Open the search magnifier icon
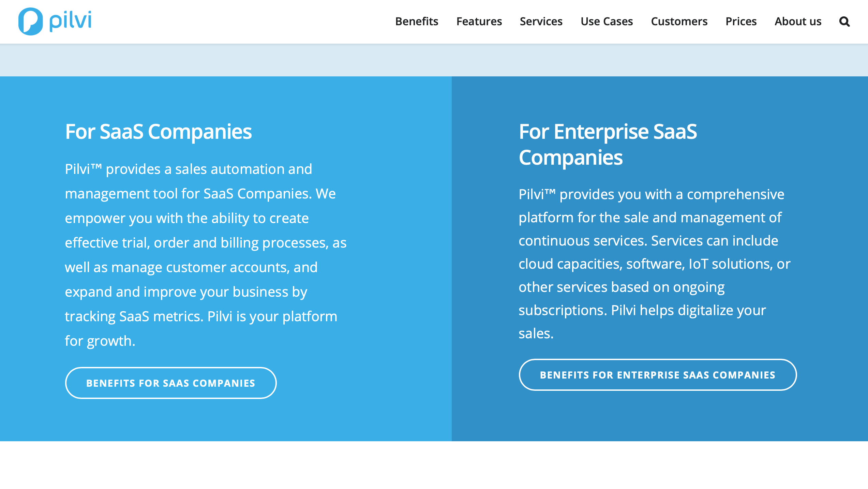This screenshot has height=489, width=868. pos(844,21)
